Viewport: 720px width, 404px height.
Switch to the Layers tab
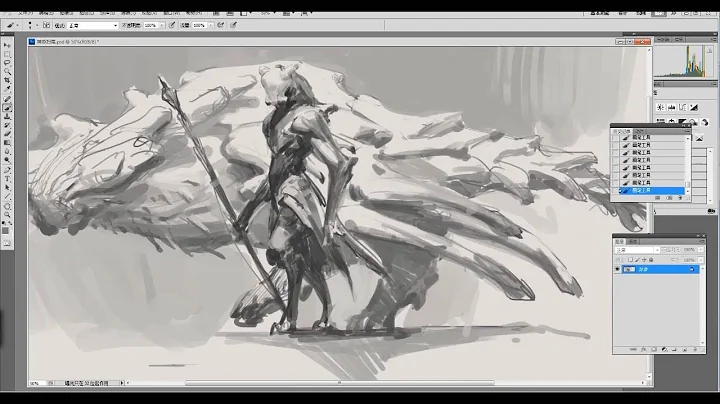tap(619, 241)
